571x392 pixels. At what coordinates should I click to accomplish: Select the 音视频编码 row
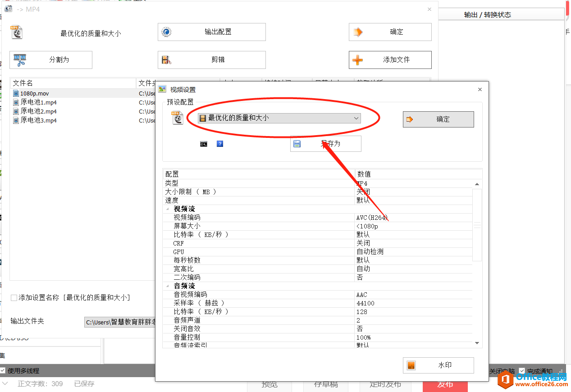pyautogui.click(x=318, y=295)
